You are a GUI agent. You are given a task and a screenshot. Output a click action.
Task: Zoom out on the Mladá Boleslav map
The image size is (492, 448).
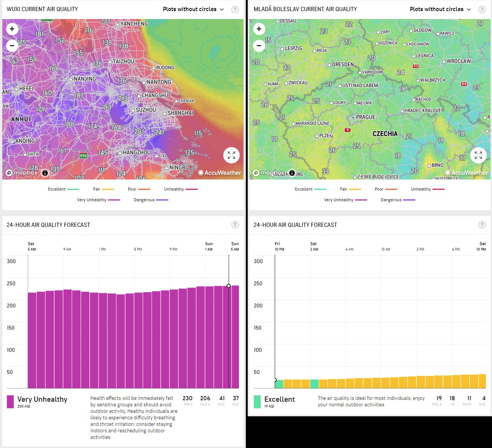259,46
